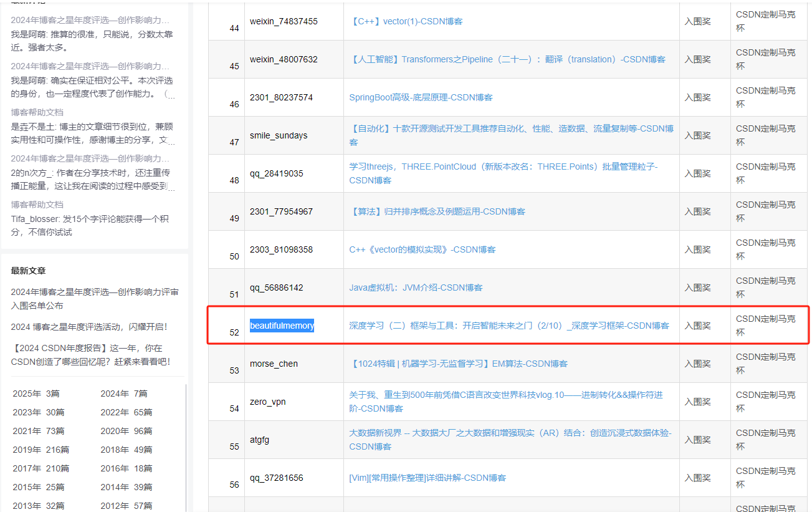Open the 归并排序概念及例题运用 article link
The height and width of the screenshot is (512, 812).
[437, 211]
